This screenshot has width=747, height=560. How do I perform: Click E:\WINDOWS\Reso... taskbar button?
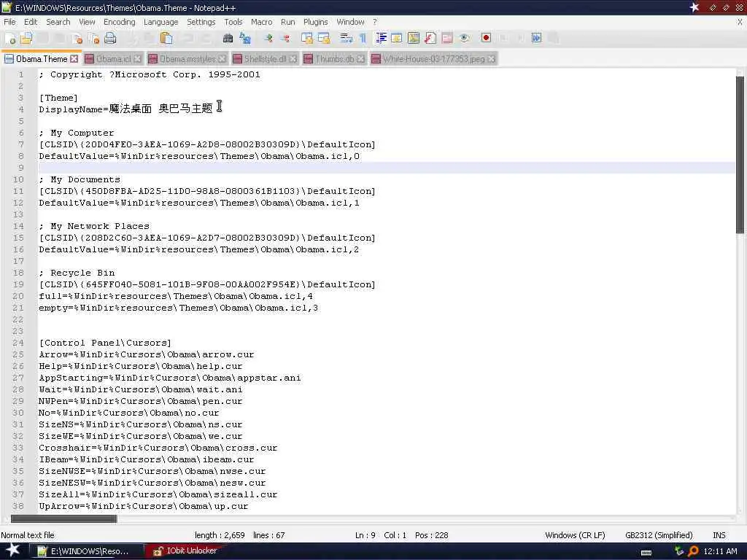87,551
